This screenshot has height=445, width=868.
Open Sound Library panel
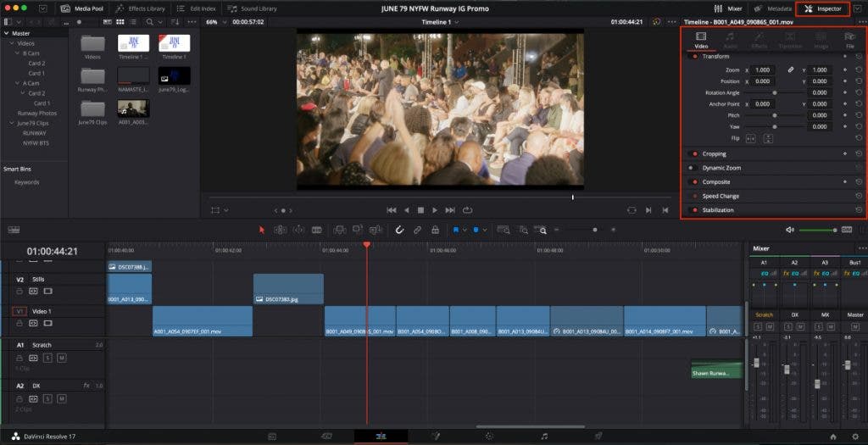coord(253,8)
